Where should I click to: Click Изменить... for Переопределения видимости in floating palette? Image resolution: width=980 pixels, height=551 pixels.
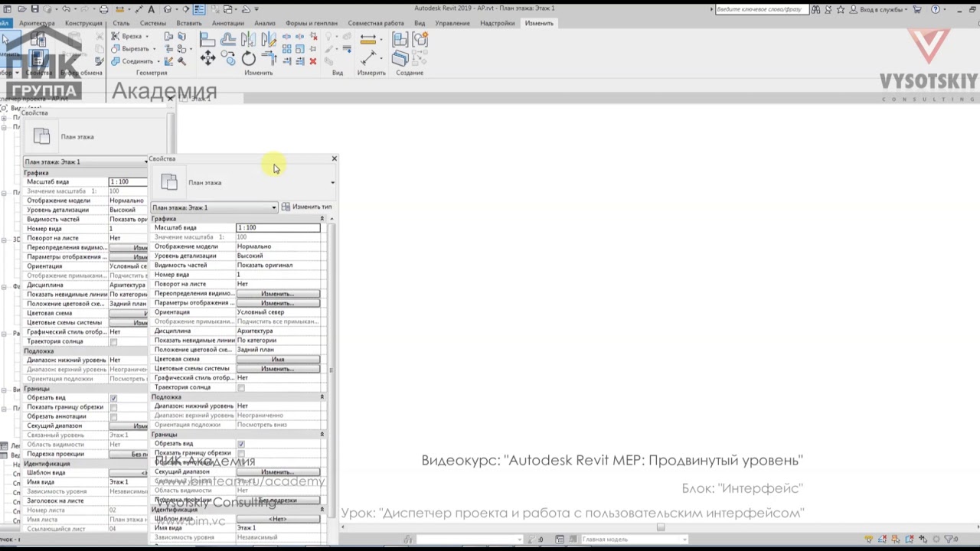(278, 294)
